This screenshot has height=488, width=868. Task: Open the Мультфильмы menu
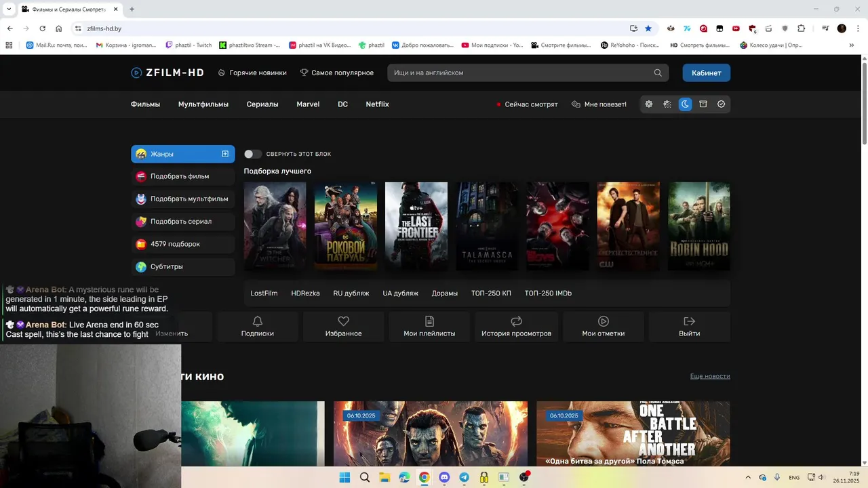[x=203, y=104]
